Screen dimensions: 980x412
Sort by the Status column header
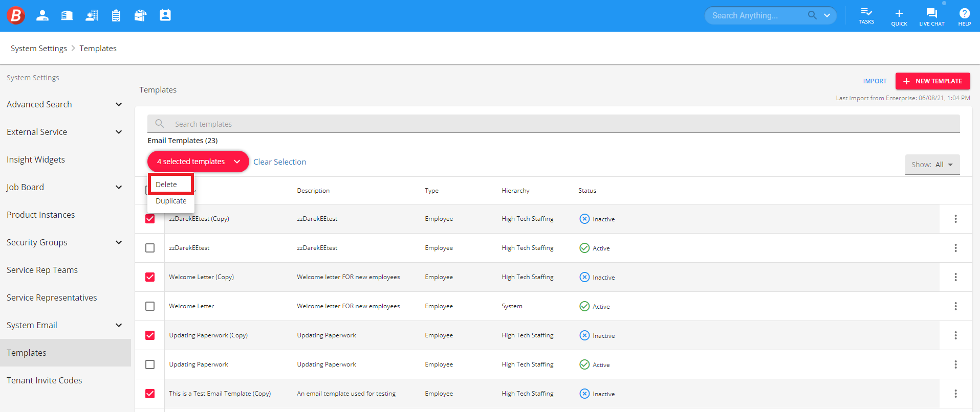pos(587,190)
